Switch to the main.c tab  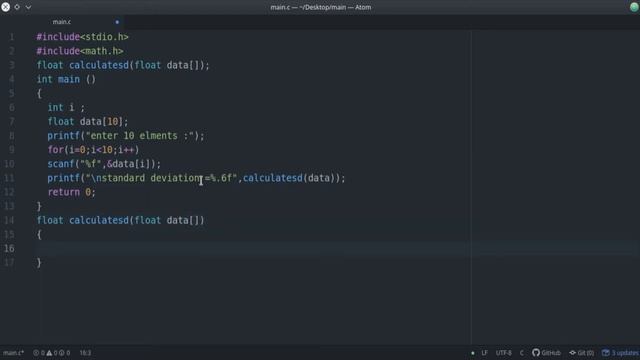point(62,22)
